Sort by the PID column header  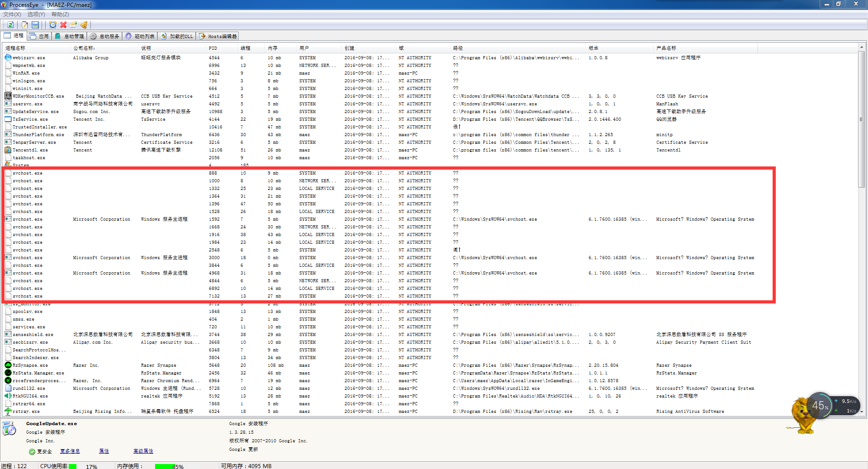[x=222, y=48]
